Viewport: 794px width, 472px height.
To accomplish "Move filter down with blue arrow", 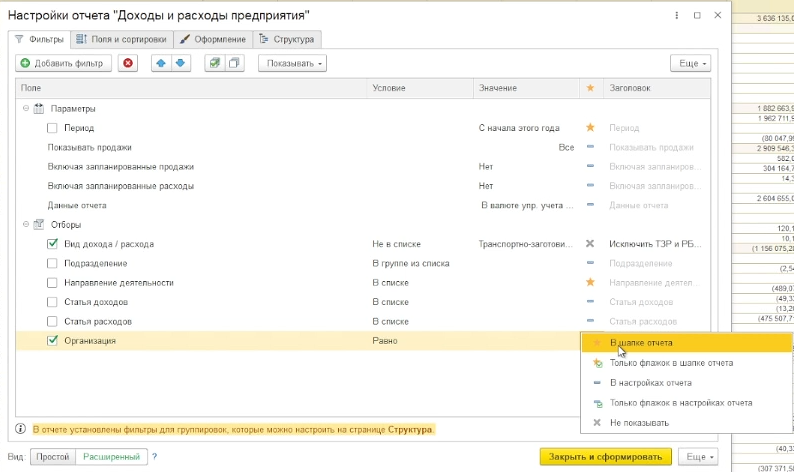I will coord(180,63).
